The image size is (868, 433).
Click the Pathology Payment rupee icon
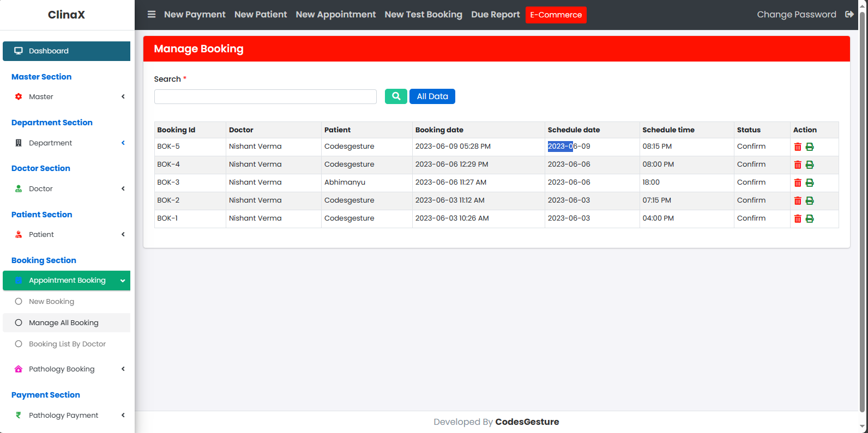pyautogui.click(x=19, y=416)
